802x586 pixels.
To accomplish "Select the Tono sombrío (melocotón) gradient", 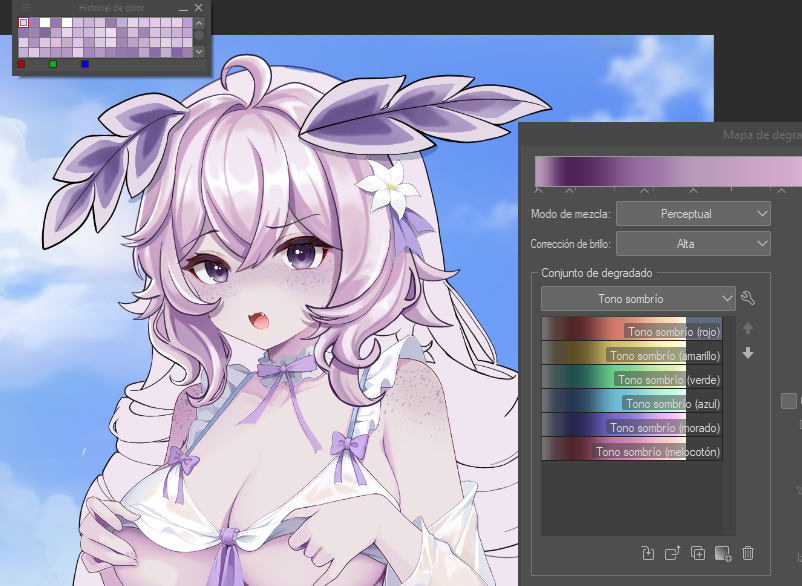I will click(x=632, y=449).
